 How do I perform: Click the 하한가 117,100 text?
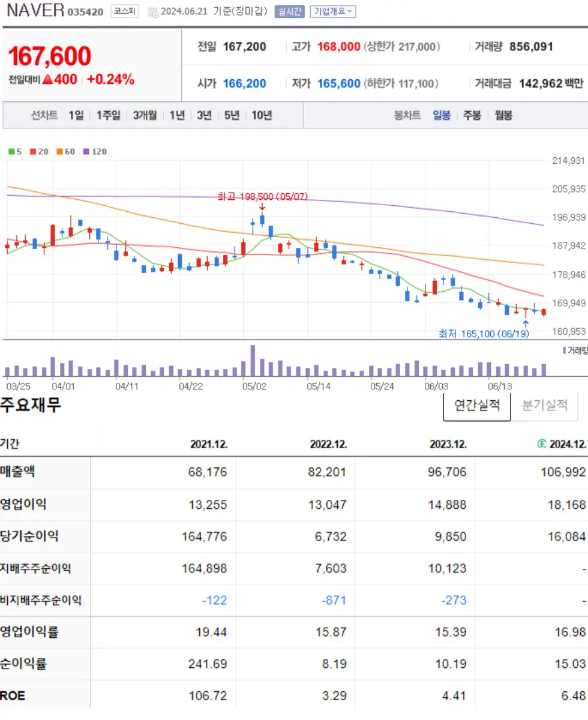coord(401,83)
